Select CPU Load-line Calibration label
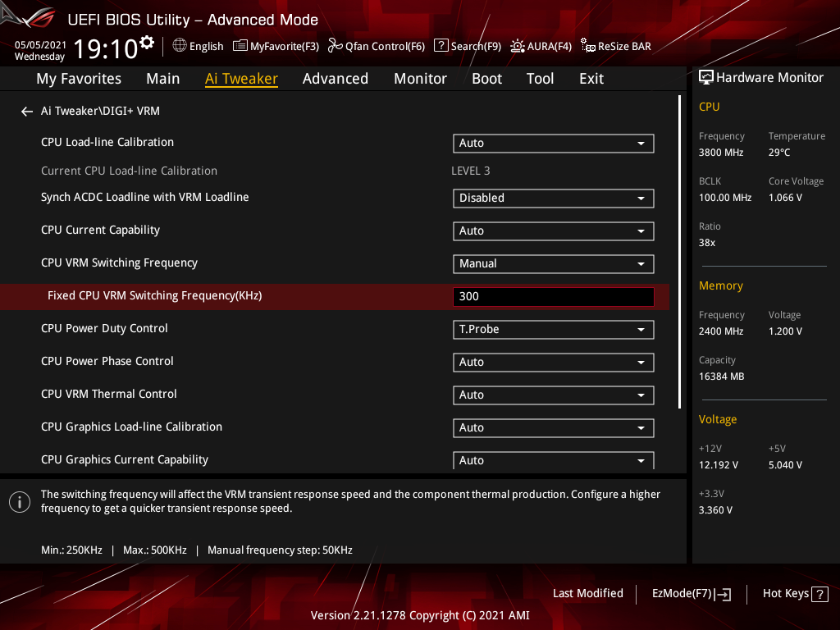The image size is (840, 630). click(x=107, y=142)
